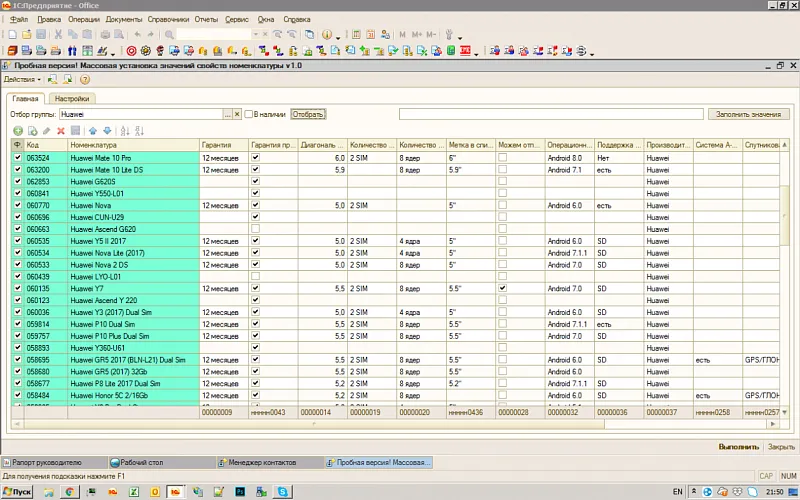Toggle Гарантия пр. checkbox for Huawei Ascend G620
The width and height of the screenshot is (800, 500).
pos(256,229)
